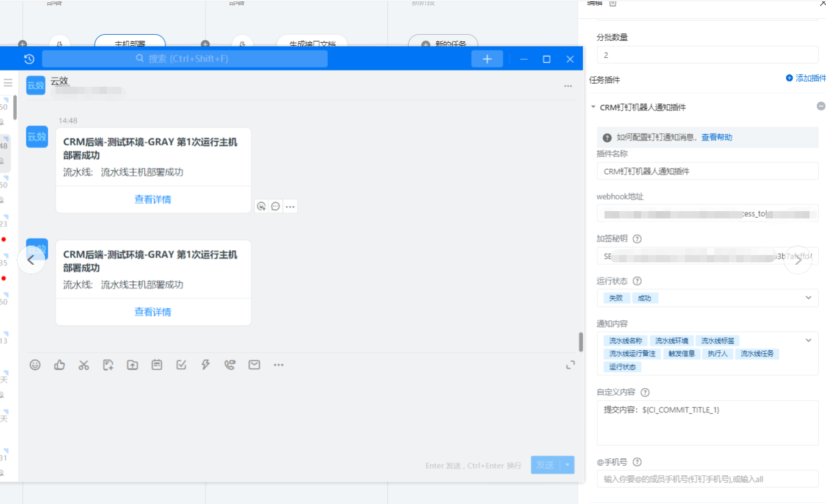Screen dimensions: 826x504
Task: Click the 任务插件 section label
Action: click(x=605, y=80)
